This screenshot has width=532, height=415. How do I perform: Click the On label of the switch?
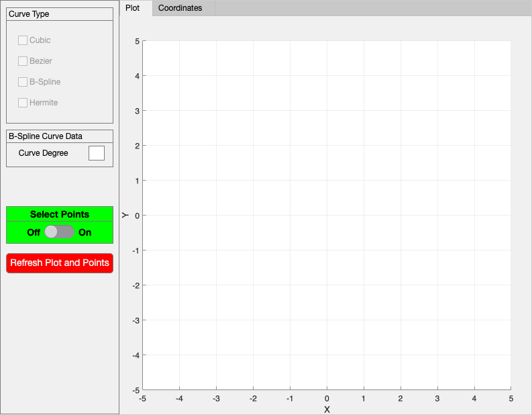click(85, 232)
